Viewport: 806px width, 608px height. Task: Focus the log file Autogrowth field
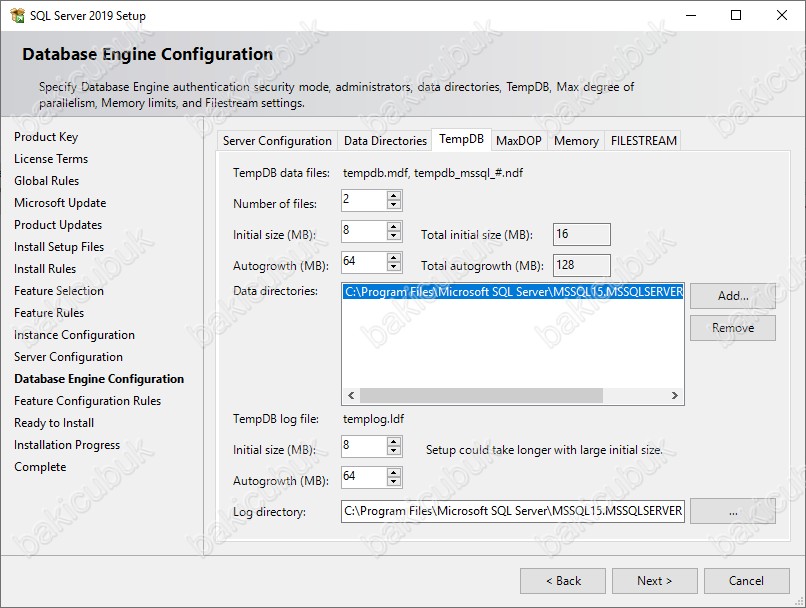tap(364, 477)
